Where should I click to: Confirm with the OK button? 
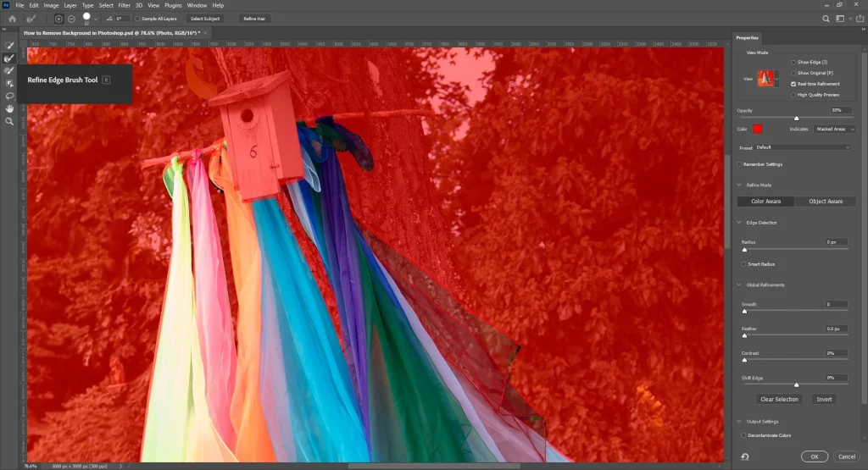(x=815, y=456)
